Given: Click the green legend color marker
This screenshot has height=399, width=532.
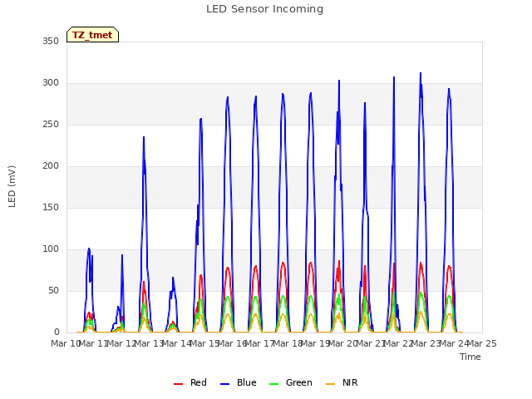Looking at the screenshot, I should click(x=273, y=384).
